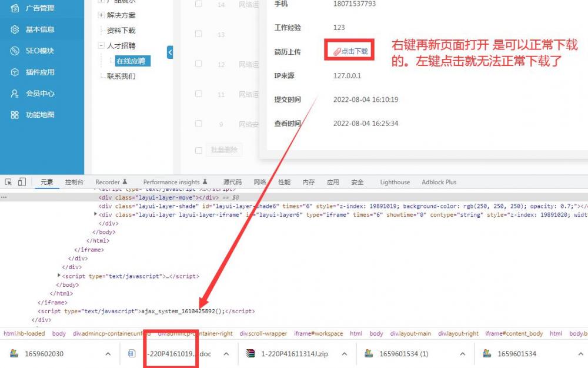Click the 1659602030 download file icon
This screenshot has width=588, height=368.
coord(14,353)
